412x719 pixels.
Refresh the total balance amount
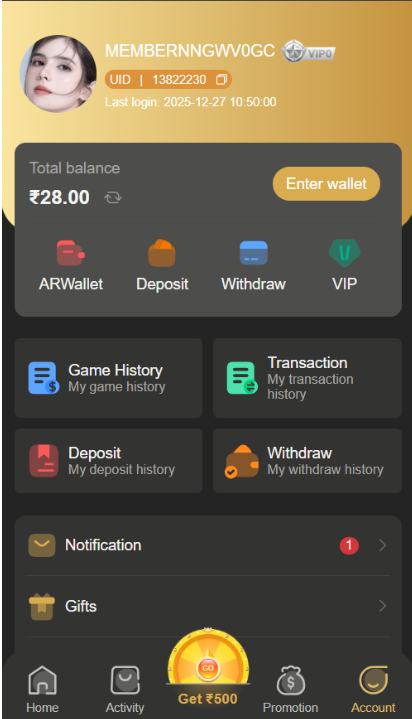[x=113, y=198]
